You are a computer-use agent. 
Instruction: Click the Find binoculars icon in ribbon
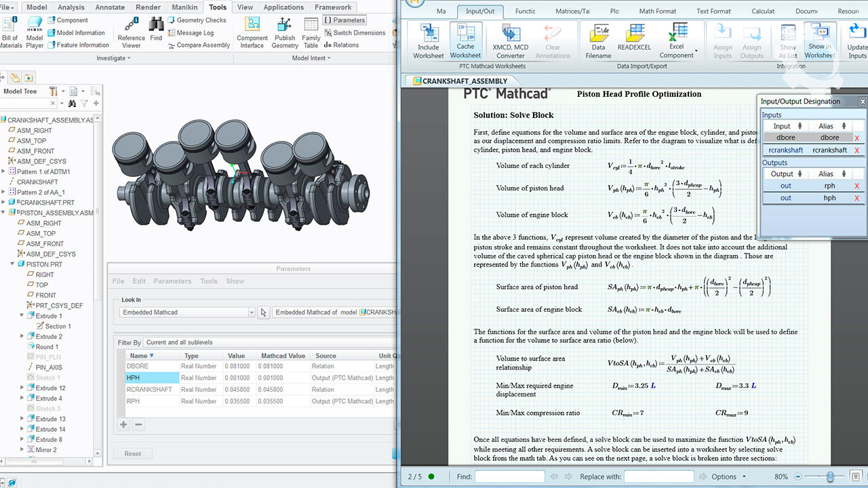coord(156,30)
